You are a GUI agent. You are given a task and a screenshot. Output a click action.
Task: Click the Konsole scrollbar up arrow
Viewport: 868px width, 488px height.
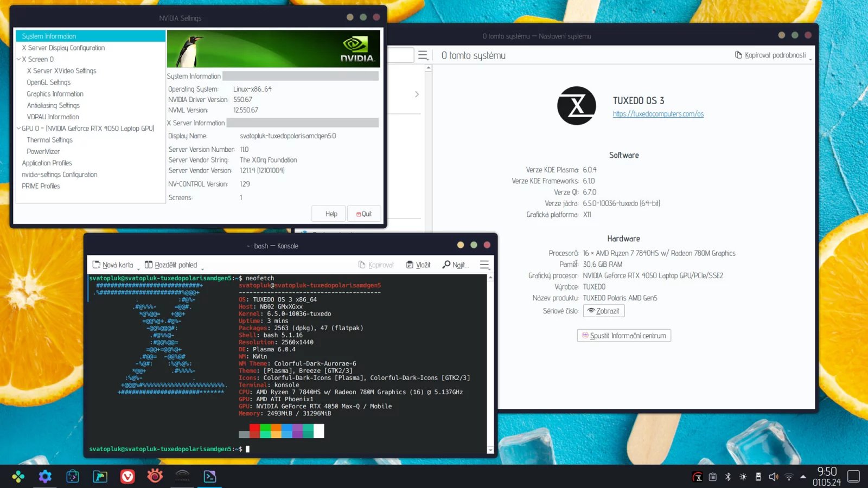click(x=490, y=278)
